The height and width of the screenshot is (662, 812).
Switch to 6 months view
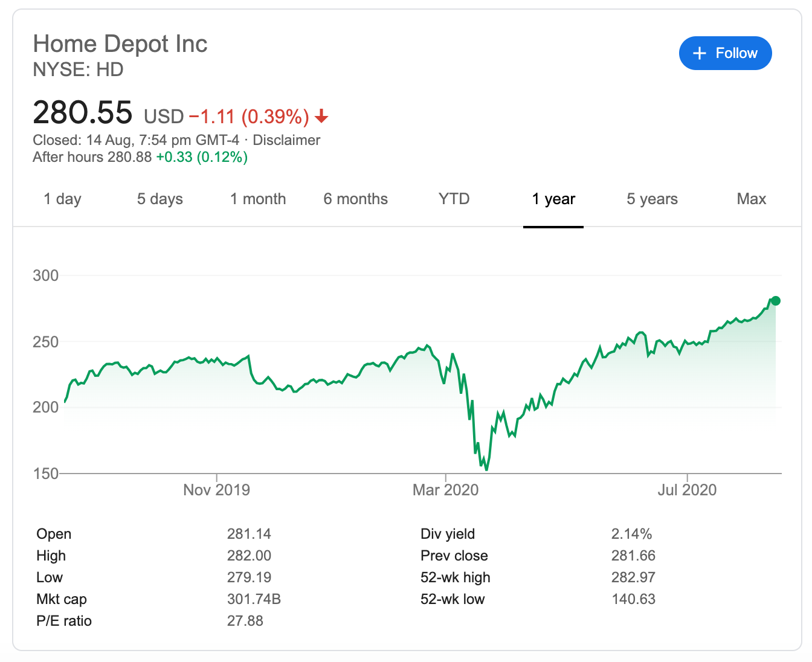(355, 199)
